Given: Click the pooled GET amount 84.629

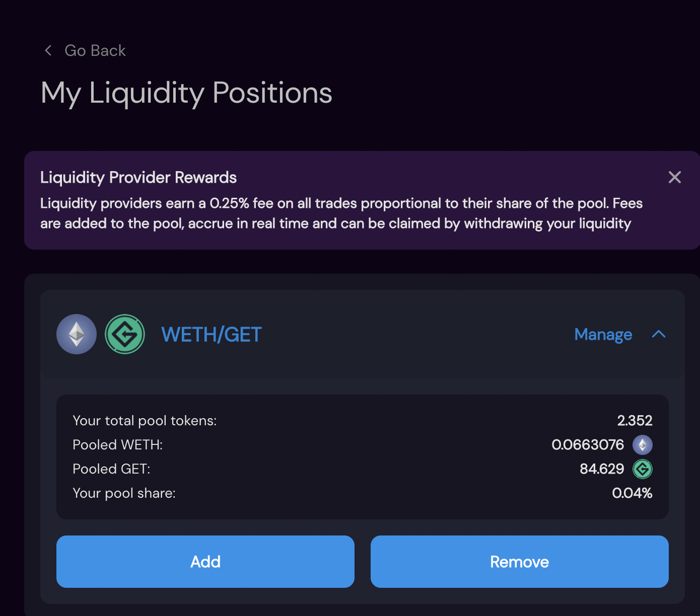Looking at the screenshot, I should point(602,469).
